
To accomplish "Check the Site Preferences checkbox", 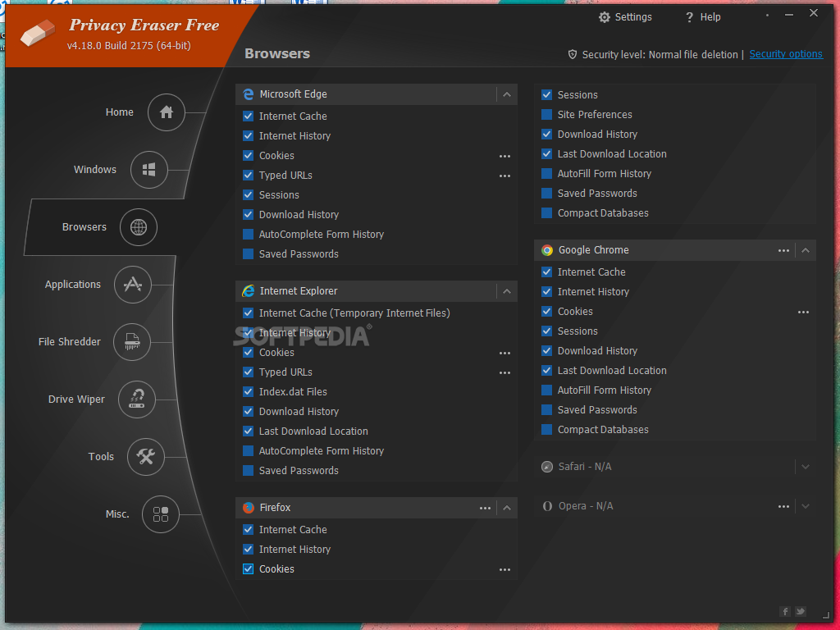I will pyautogui.click(x=547, y=115).
